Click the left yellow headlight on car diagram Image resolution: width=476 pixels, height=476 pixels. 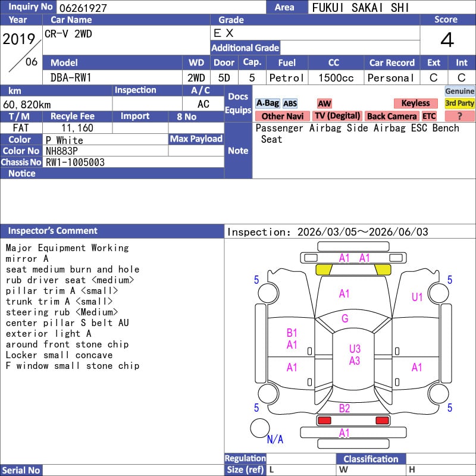click(x=324, y=270)
